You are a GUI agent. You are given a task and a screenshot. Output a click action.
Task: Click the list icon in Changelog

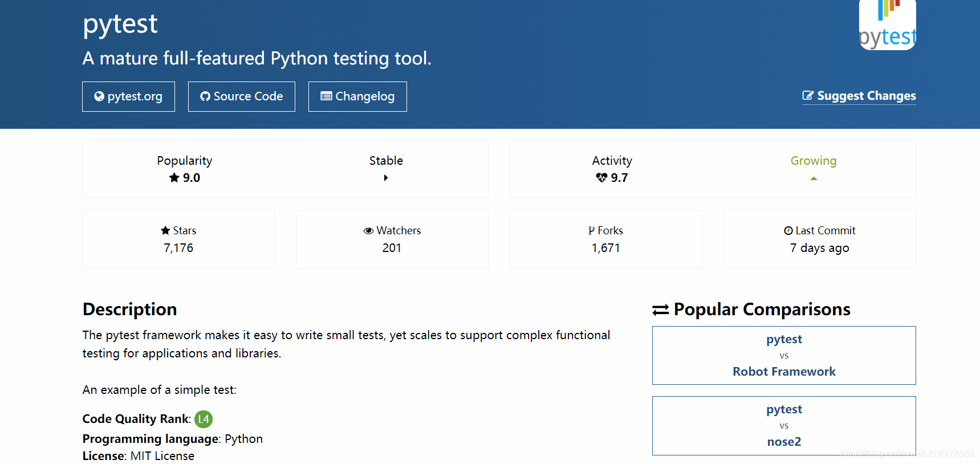(326, 96)
